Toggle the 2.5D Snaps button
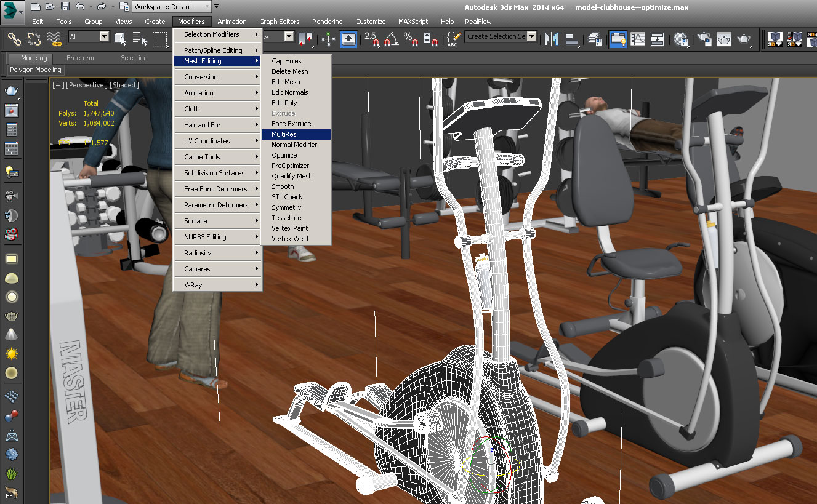The width and height of the screenshot is (817, 504). point(371,38)
